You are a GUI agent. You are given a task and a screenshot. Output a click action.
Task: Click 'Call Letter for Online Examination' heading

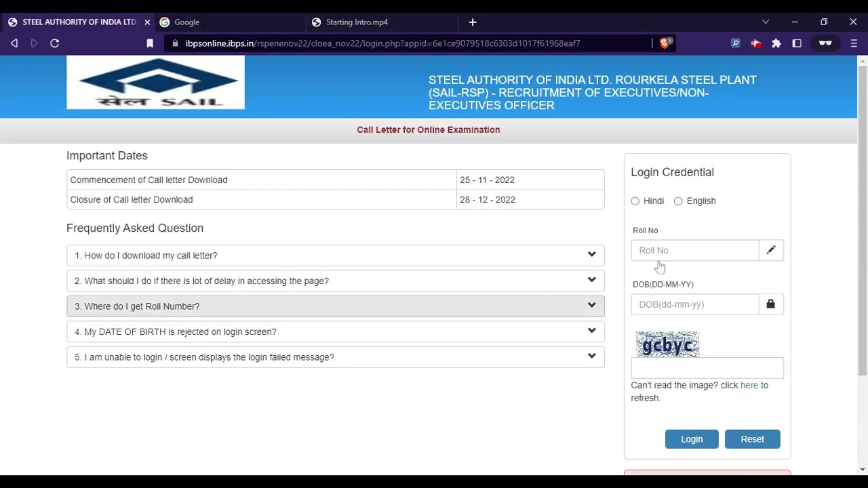coord(429,129)
